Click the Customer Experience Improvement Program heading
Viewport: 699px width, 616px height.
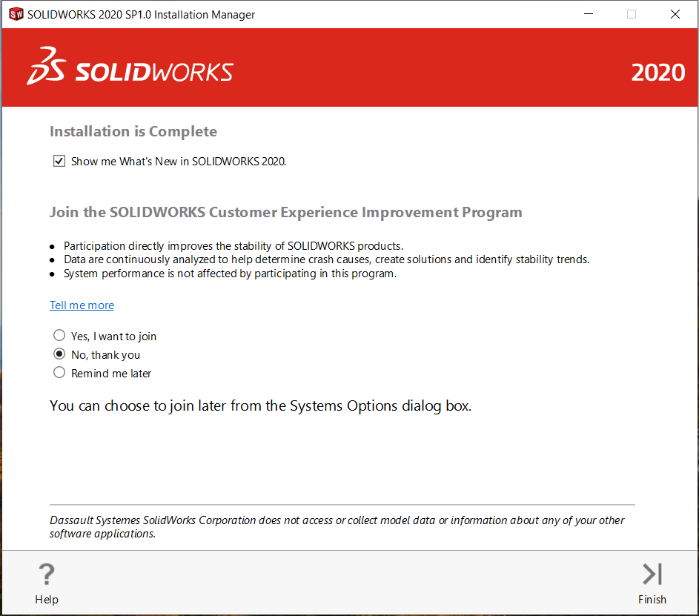pyautogui.click(x=285, y=212)
